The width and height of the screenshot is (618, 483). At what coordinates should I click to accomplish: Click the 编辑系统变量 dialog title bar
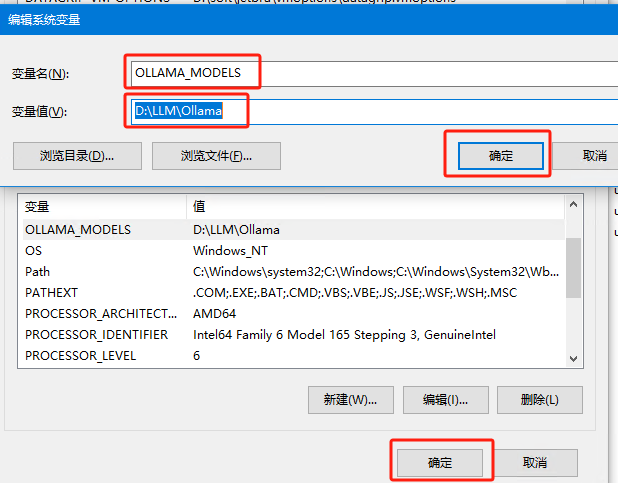point(309,20)
